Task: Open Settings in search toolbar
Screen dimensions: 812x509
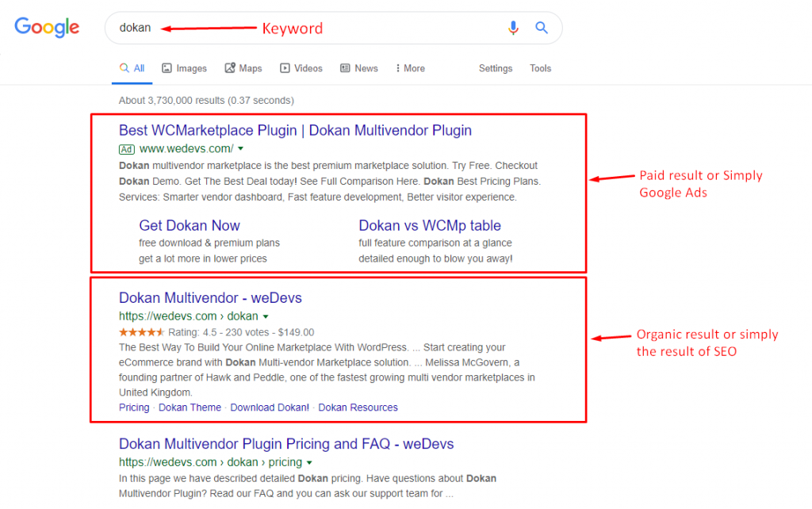Action: point(496,68)
